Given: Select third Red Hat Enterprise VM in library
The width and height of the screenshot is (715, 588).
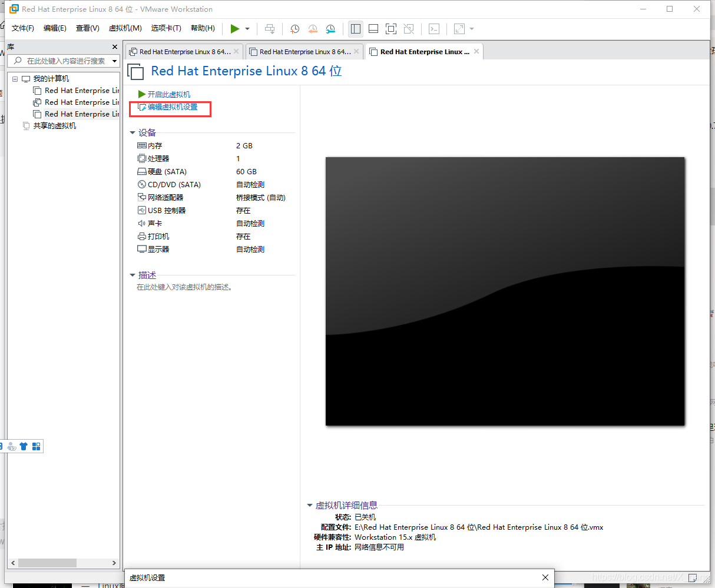Looking at the screenshot, I should point(76,114).
